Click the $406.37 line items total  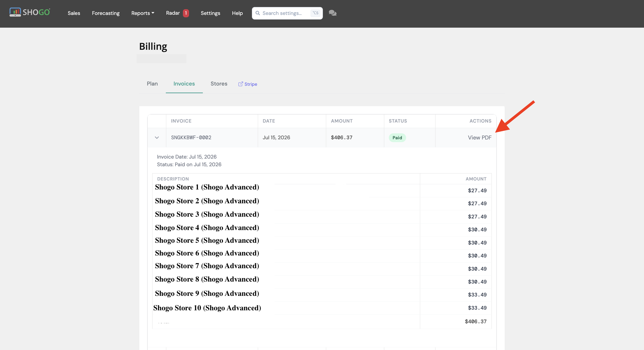tap(476, 321)
